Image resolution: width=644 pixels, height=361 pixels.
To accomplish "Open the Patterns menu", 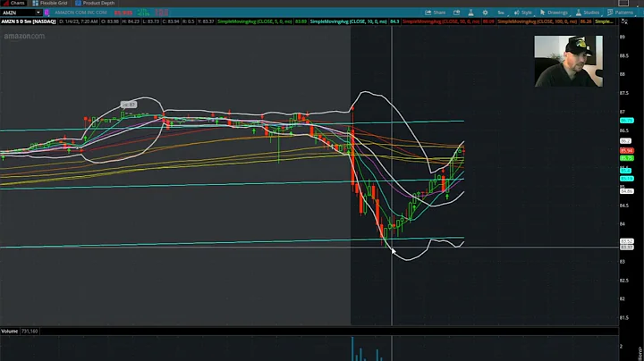I will click(x=620, y=13).
